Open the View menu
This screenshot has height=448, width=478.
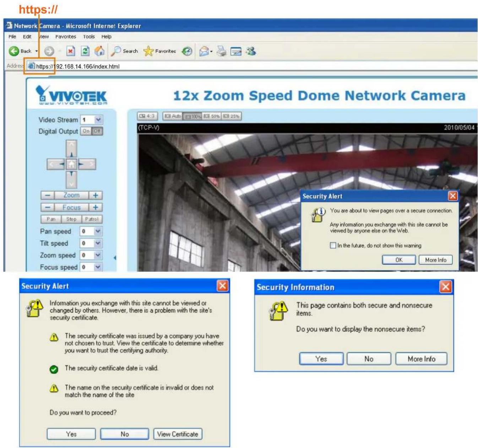(44, 37)
